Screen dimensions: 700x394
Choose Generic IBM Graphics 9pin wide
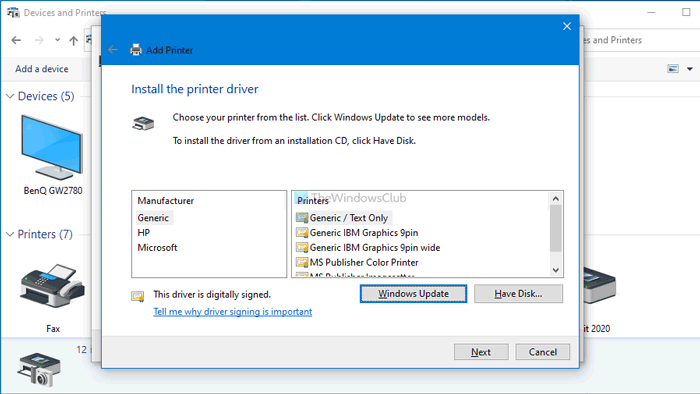(x=375, y=247)
